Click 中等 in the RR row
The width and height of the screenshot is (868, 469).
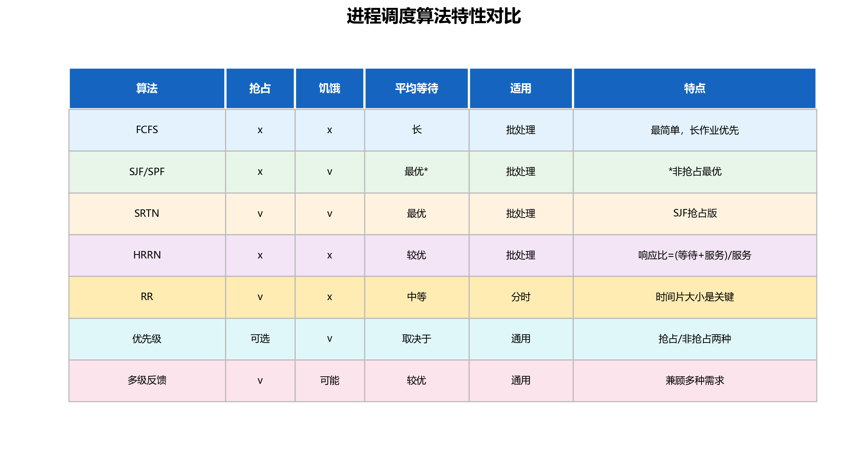[x=417, y=297]
